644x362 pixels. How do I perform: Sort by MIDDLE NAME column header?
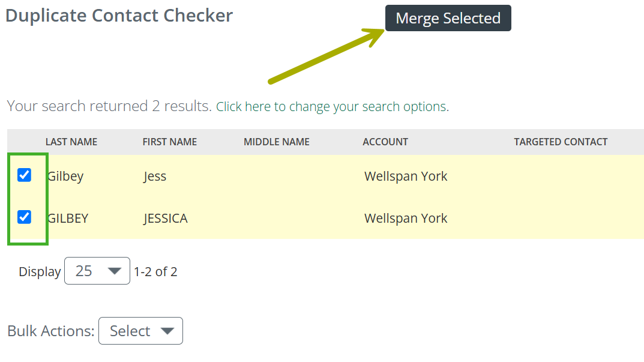coord(277,142)
